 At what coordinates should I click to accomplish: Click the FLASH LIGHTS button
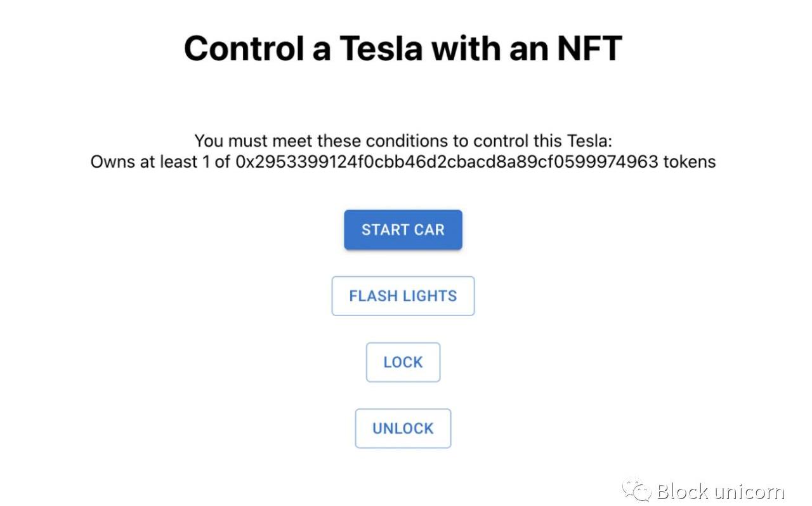[403, 296]
